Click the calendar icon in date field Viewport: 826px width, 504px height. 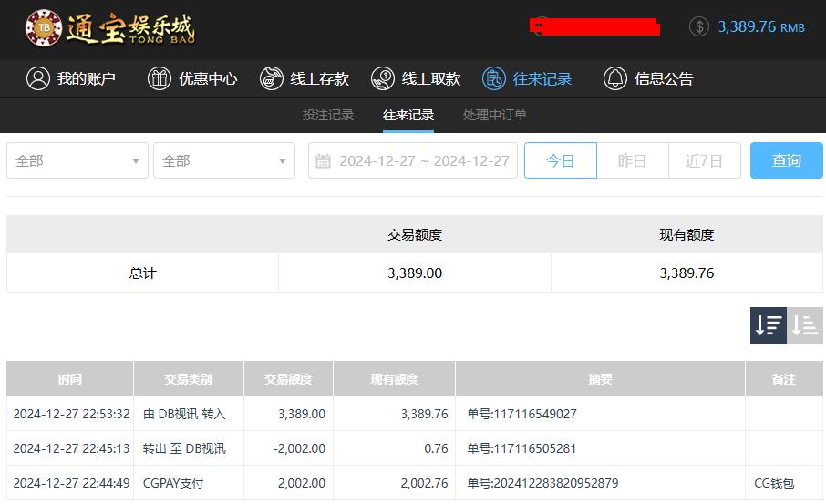point(323,160)
